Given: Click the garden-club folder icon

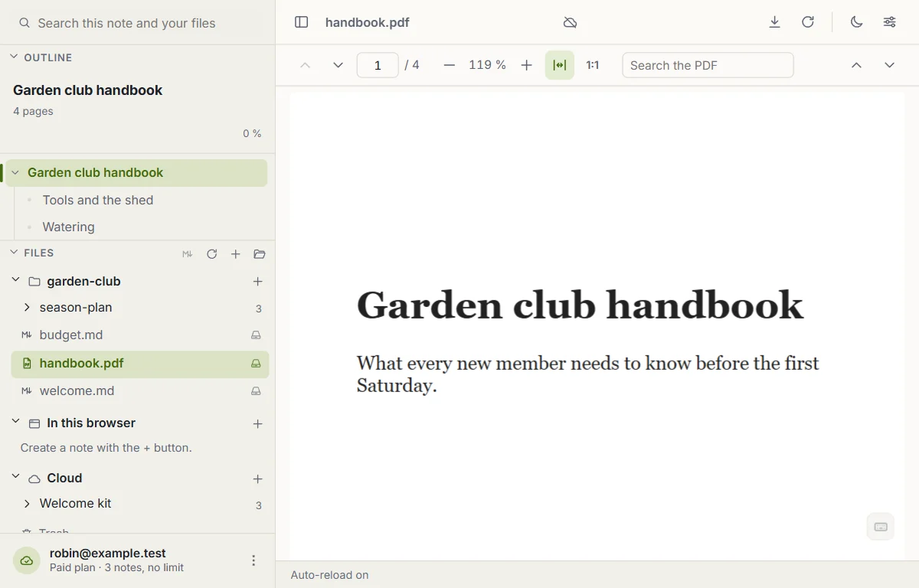Looking at the screenshot, I should pos(34,282).
